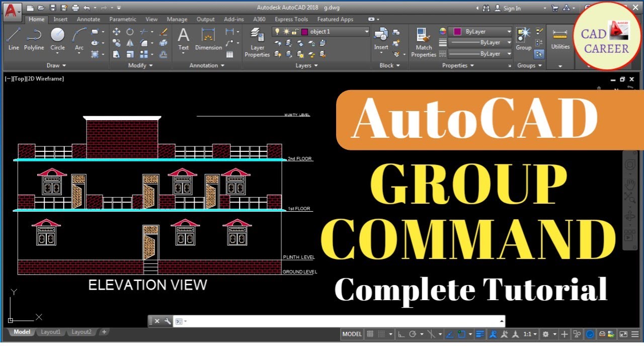Select the Move tool in Modify panel
Viewport: 644px width, 362px height.
(116, 32)
